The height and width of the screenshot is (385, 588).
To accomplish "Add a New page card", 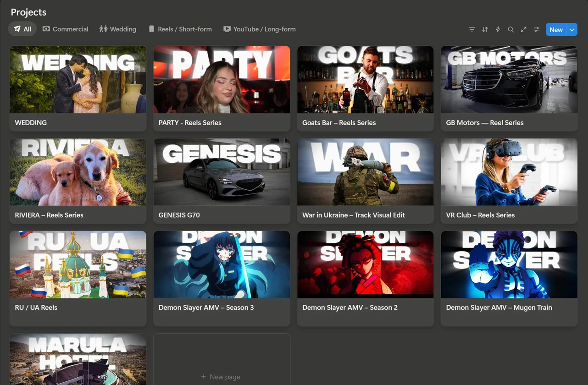I will [221, 376].
